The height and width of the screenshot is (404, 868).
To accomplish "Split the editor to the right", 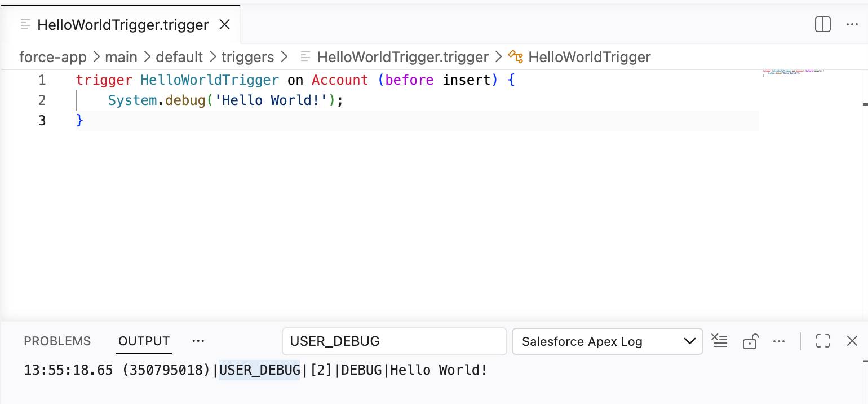I will click(823, 25).
